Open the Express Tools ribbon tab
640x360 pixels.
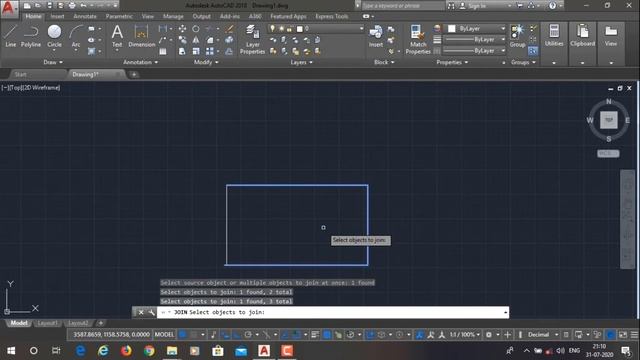[x=331, y=16]
